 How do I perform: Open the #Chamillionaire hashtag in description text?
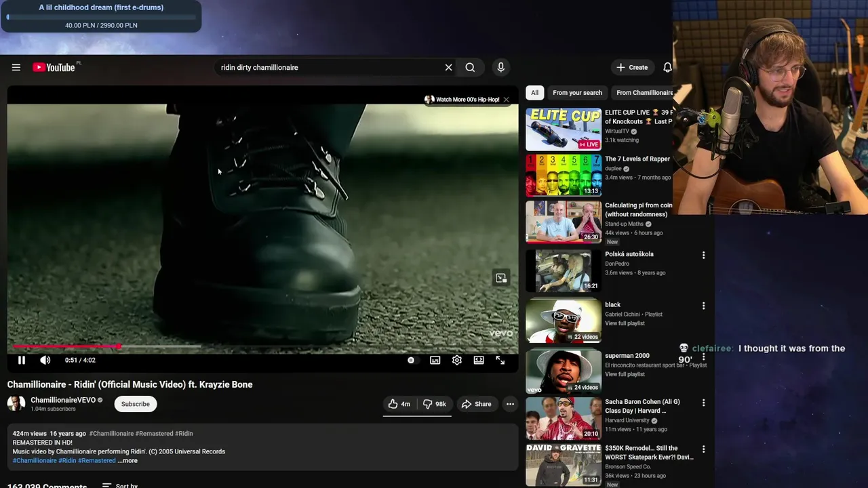35,461
